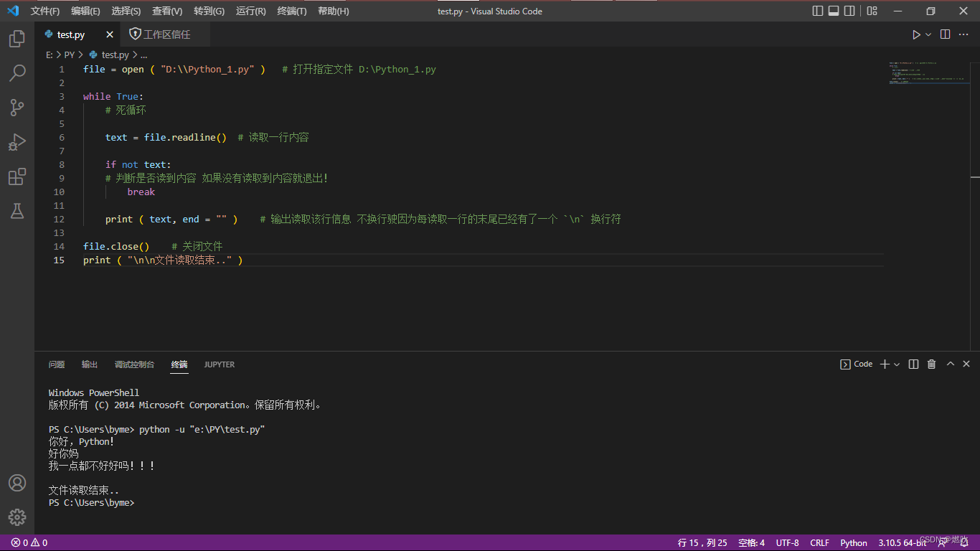Create a new terminal with plus icon
980x551 pixels.
pos(885,364)
